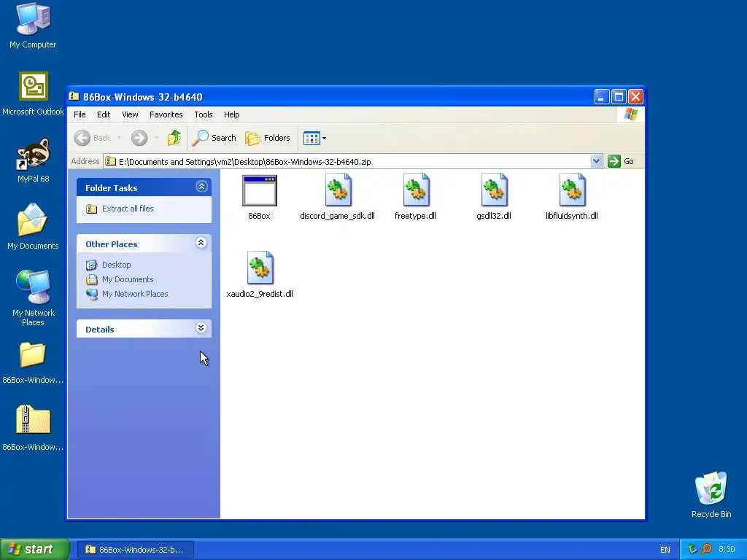Click the Windows flag logo in menu bar
This screenshot has width=747, height=560.
pos(631,114)
